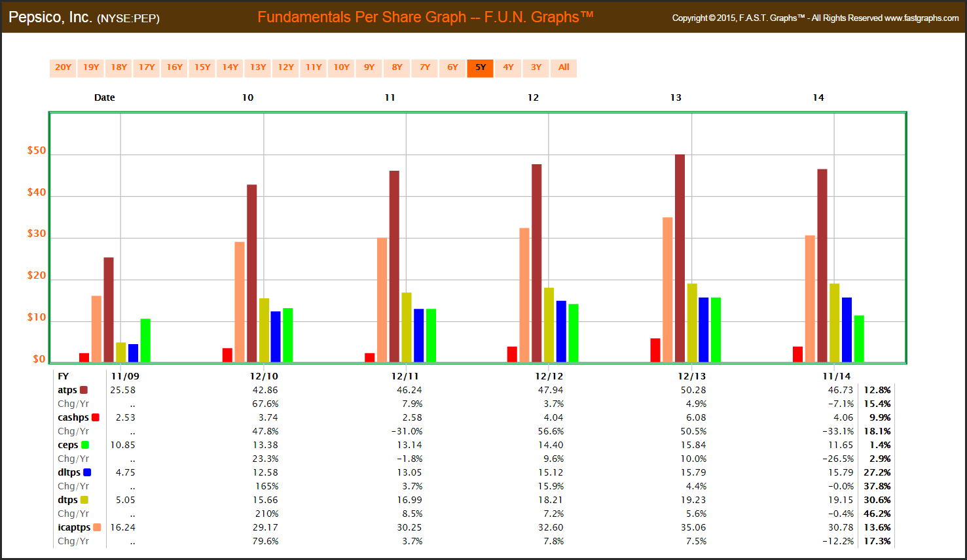Click the yellow dtps bar for 12/11
This screenshot has width=967, height=560.
[x=407, y=327]
